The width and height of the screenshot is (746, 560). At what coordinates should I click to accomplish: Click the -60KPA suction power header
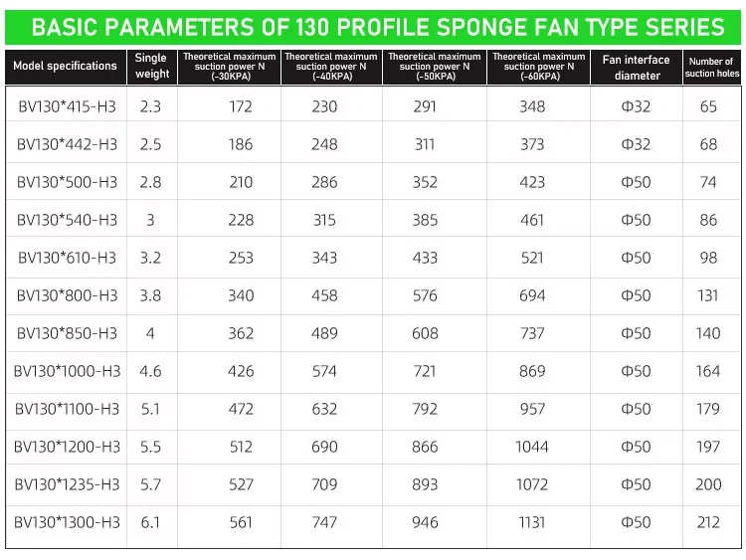point(538,67)
